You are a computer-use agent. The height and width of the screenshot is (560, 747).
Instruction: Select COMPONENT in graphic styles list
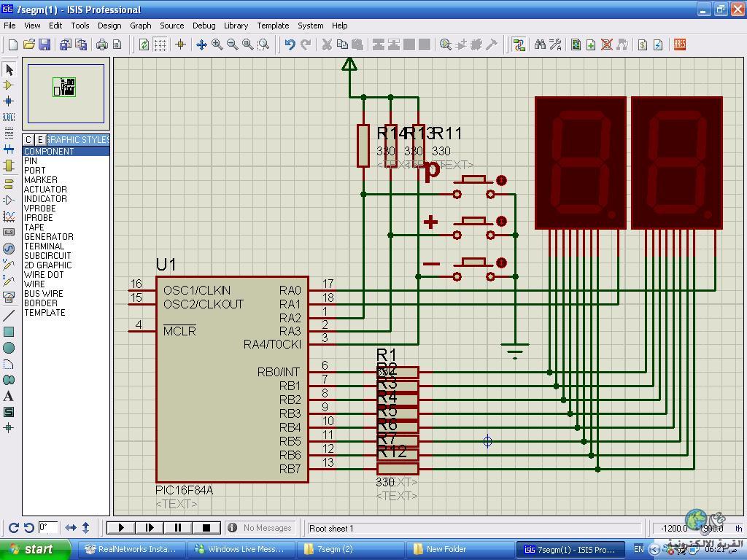[x=66, y=152]
